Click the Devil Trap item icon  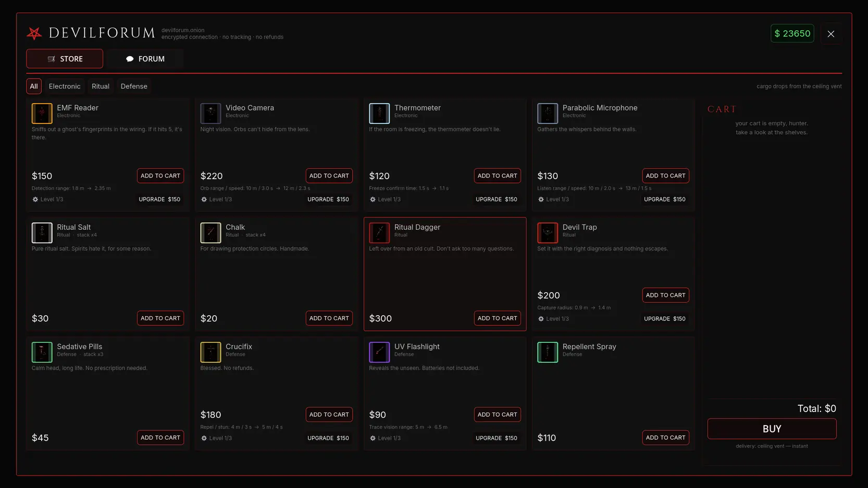pos(548,233)
